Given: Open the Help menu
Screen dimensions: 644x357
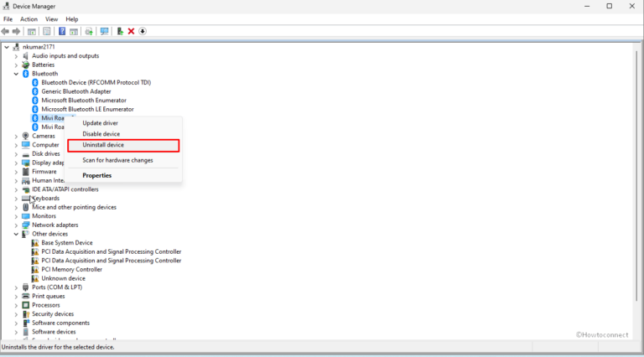Looking at the screenshot, I should (72, 19).
